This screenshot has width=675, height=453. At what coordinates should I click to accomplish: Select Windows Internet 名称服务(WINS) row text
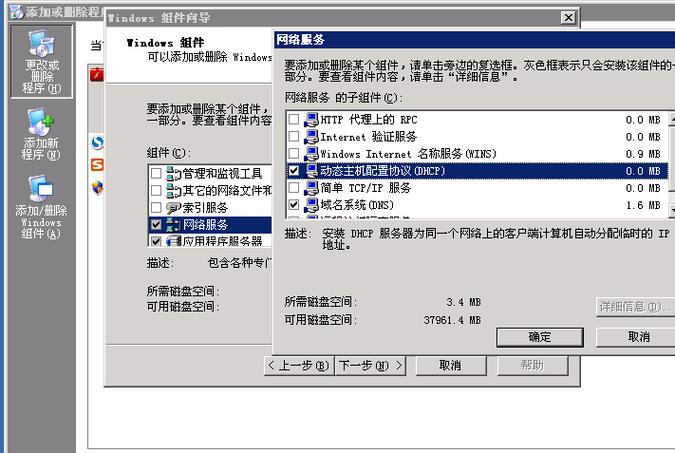point(408,154)
